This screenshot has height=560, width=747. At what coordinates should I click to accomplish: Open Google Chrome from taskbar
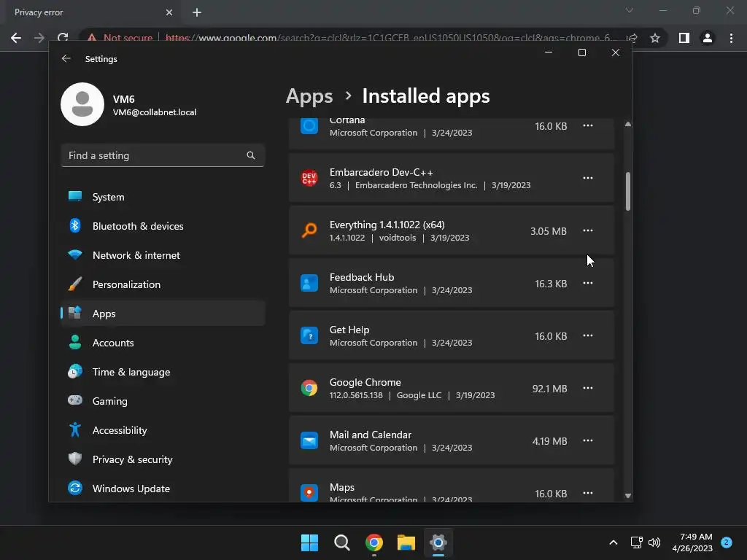[x=374, y=542]
